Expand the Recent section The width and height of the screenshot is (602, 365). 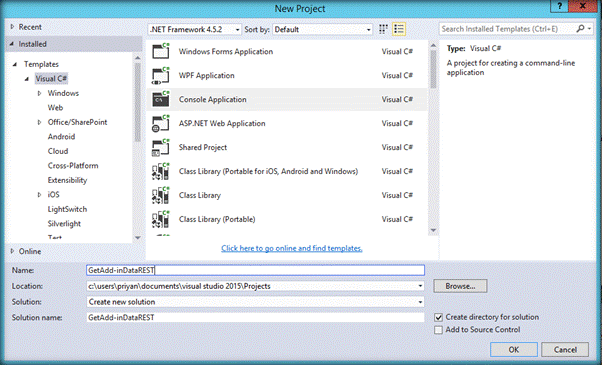tap(12, 27)
